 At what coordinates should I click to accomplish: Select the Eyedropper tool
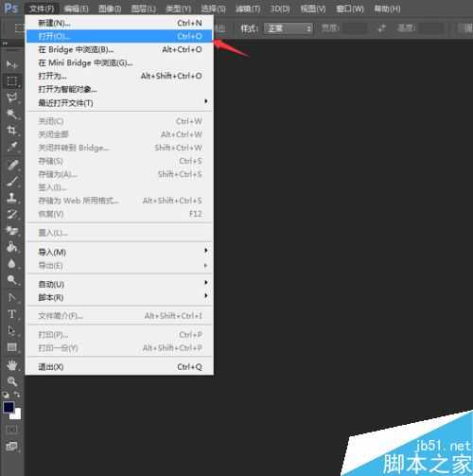click(x=11, y=147)
